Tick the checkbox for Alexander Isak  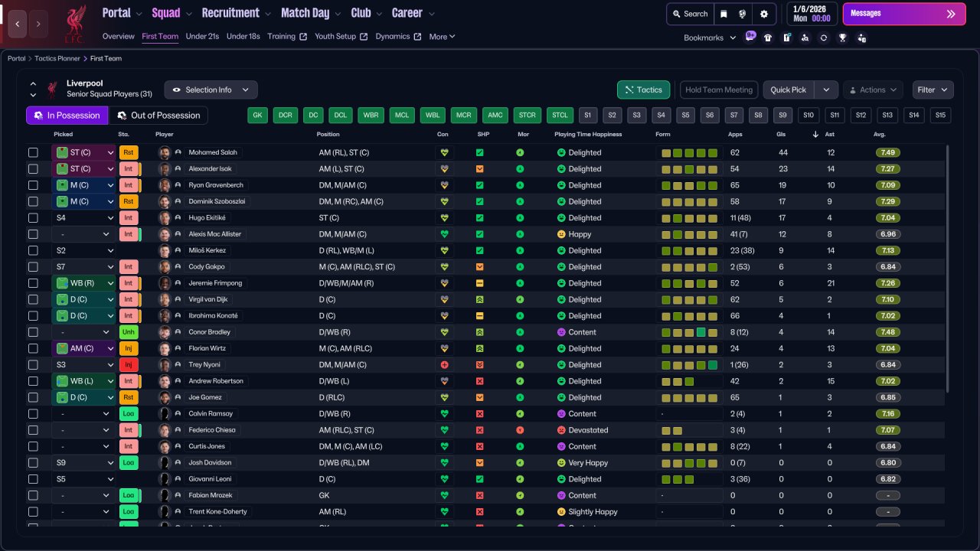coord(33,168)
